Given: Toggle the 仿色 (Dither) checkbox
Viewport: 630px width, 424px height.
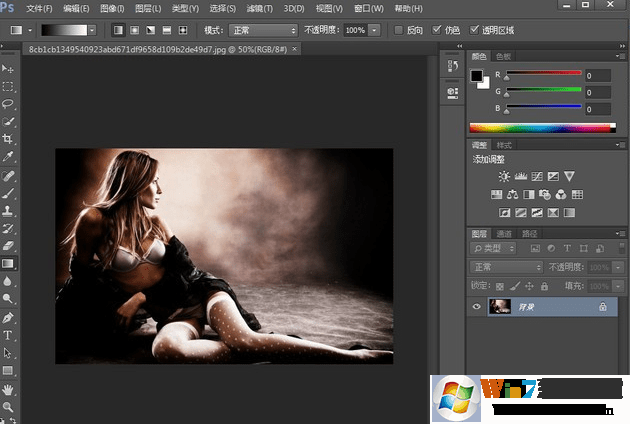Looking at the screenshot, I should [436, 30].
